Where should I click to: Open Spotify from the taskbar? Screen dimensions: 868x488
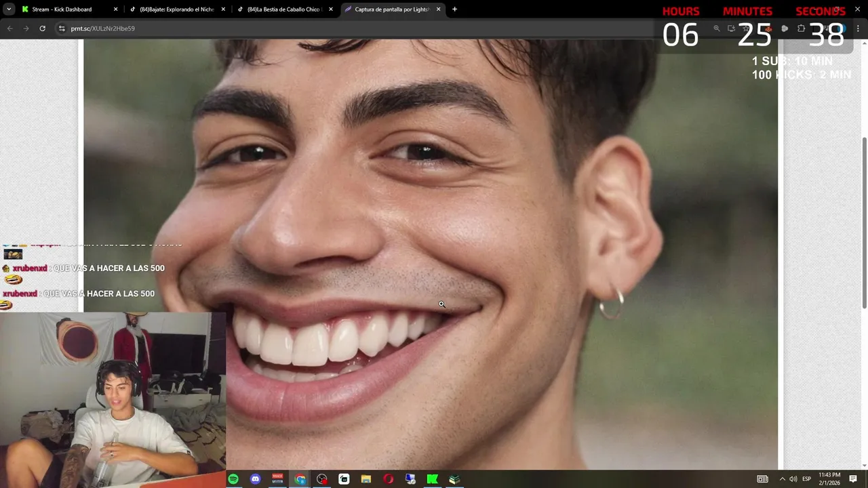click(233, 479)
